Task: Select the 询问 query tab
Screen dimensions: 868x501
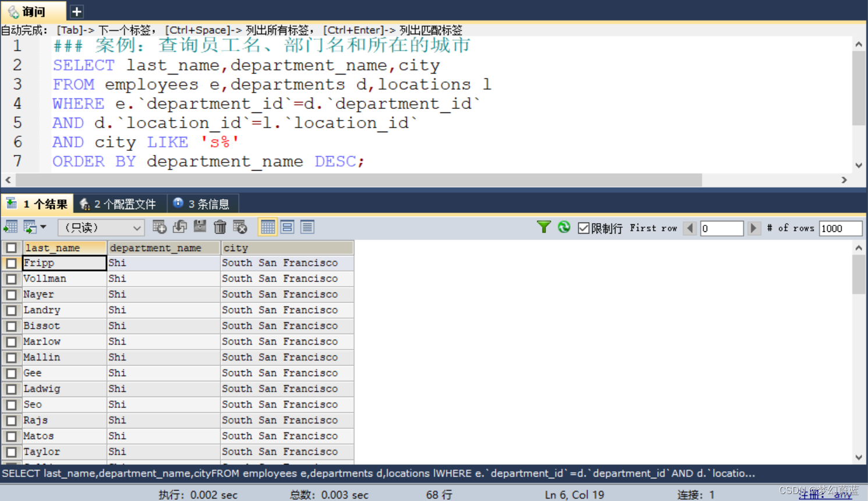Action: [x=32, y=10]
